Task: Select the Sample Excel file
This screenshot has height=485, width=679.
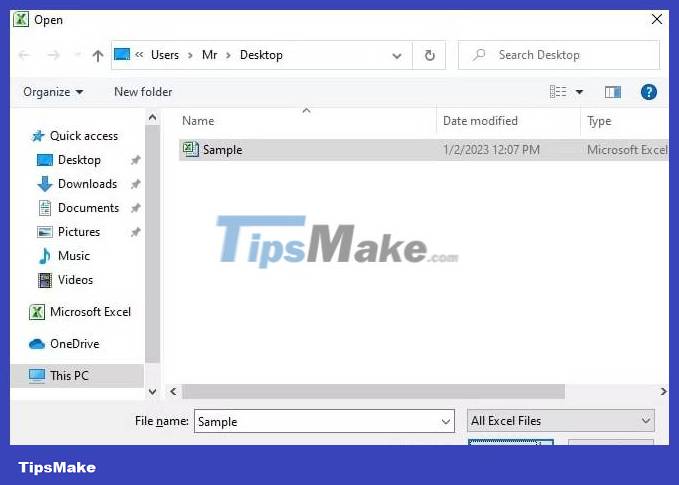Action: point(424,150)
